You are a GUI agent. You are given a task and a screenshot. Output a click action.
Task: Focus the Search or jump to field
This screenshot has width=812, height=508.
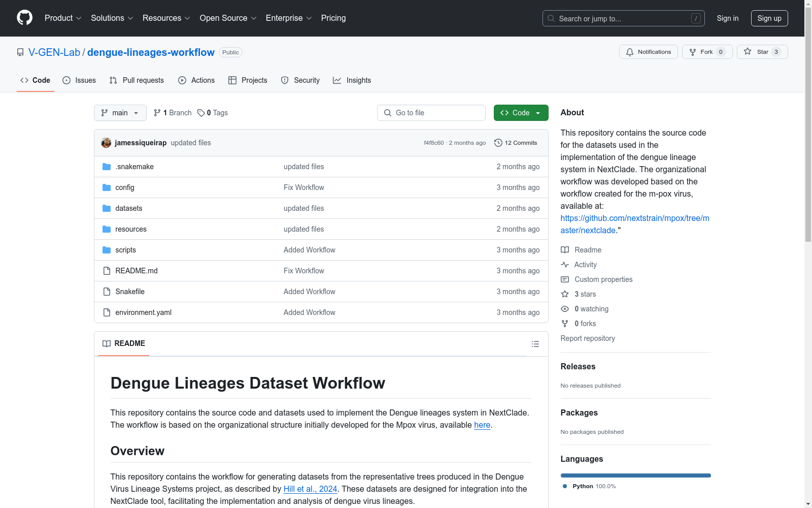(624, 18)
